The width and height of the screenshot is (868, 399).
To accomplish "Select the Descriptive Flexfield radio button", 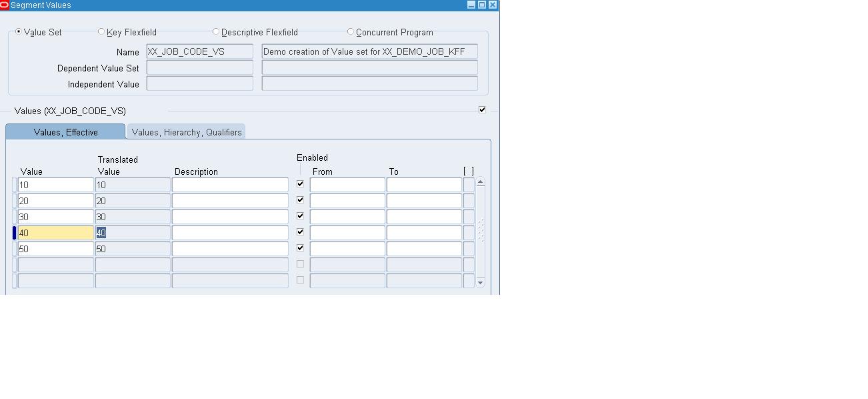I will 215,31.
